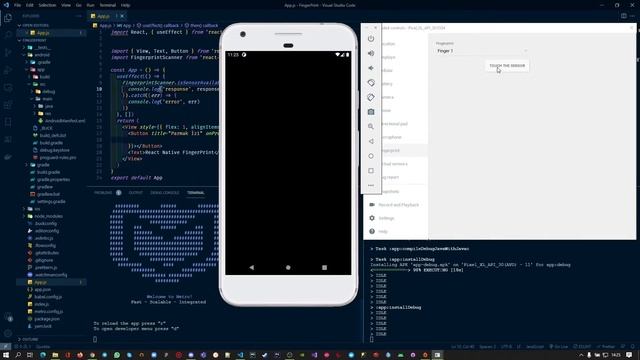Open the Explorer view in the activity bar
Screen dimensions: 640x360
click(x=8, y=18)
